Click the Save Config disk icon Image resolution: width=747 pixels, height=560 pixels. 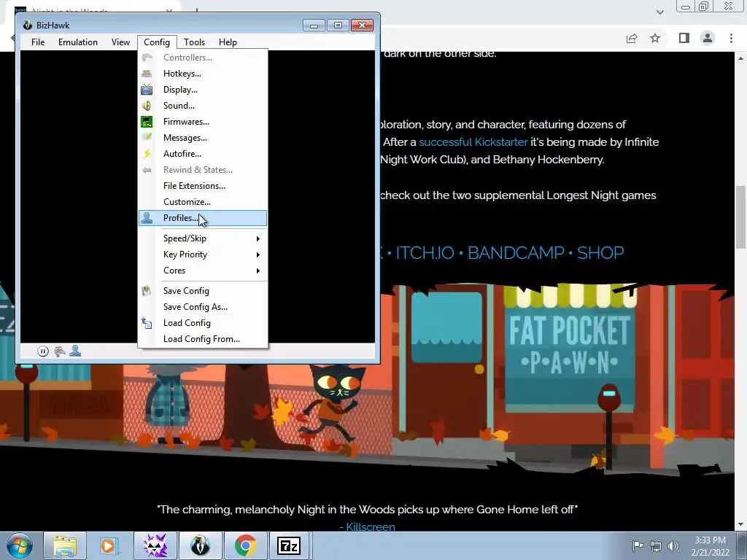(147, 291)
